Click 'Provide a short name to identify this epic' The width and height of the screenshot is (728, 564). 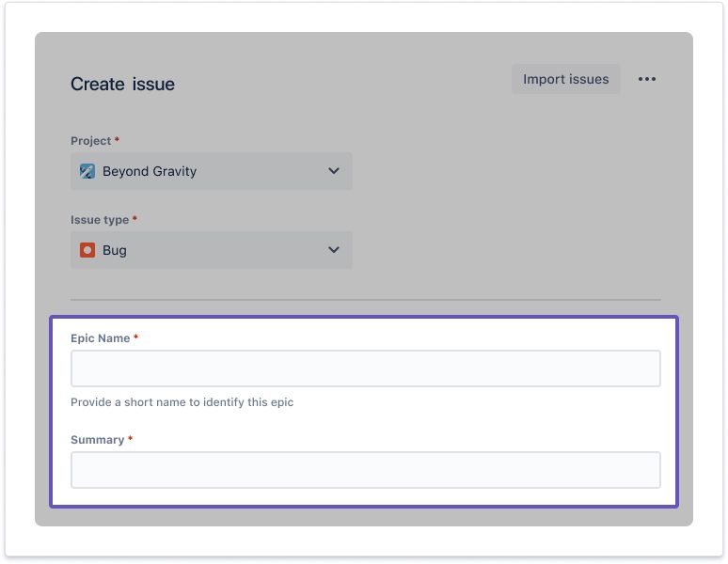click(x=182, y=402)
